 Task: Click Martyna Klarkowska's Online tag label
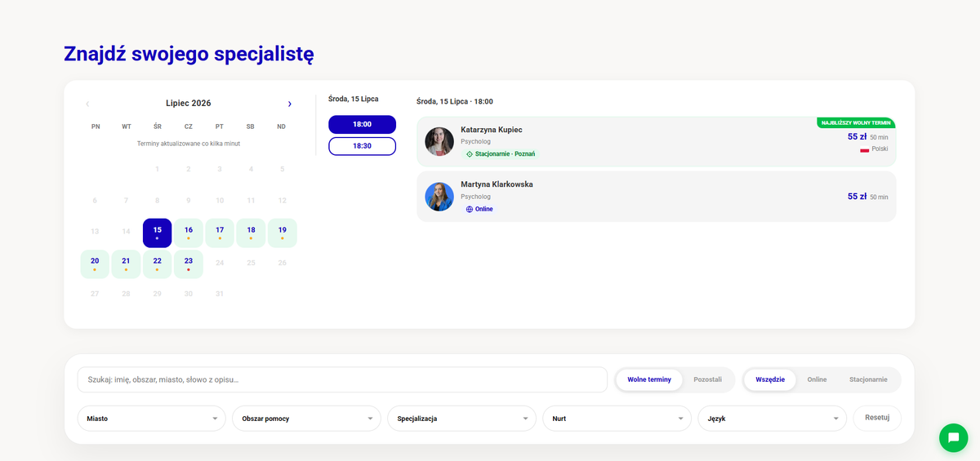pos(484,210)
